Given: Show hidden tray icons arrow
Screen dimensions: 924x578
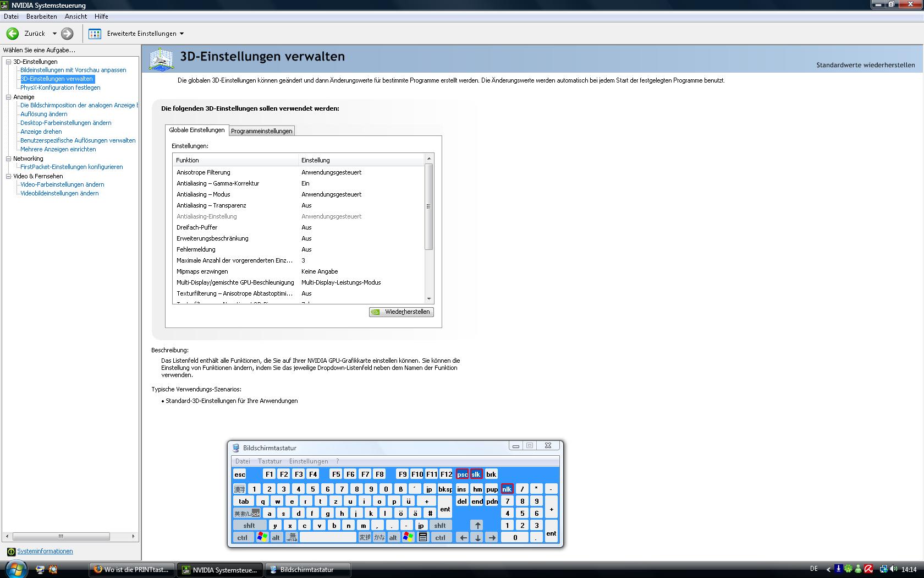Looking at the screenshot, I should pyautogui.click(x=829, y=569).
